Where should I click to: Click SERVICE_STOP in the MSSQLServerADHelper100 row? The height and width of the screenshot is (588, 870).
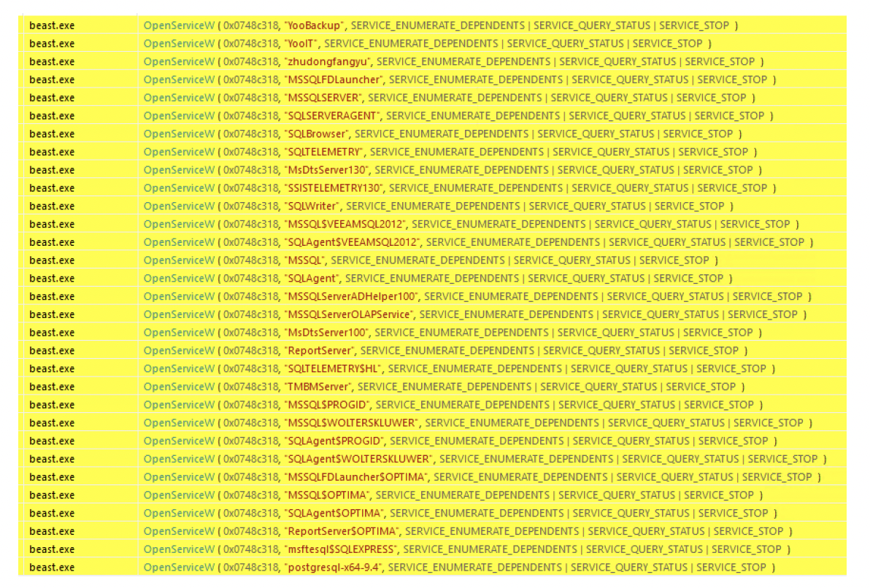pyautogui.click(x=767, y=296)
